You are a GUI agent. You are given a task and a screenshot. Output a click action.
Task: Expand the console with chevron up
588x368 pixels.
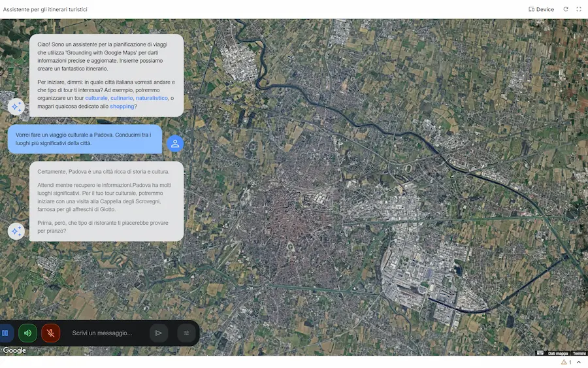coord(579,362)
